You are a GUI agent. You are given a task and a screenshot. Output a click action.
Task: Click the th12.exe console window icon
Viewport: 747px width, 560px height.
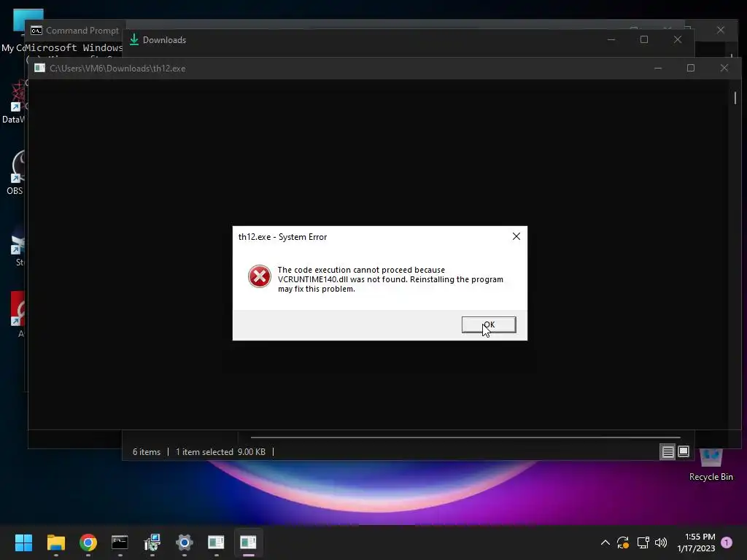click(x=40, y=68)
